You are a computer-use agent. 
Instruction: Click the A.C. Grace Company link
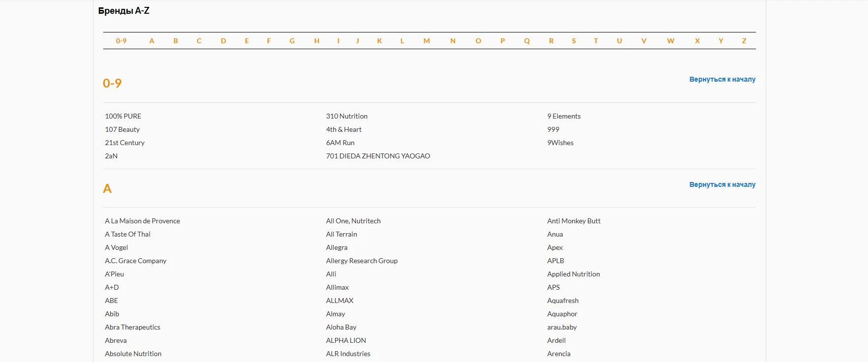[x=135, y=261]
